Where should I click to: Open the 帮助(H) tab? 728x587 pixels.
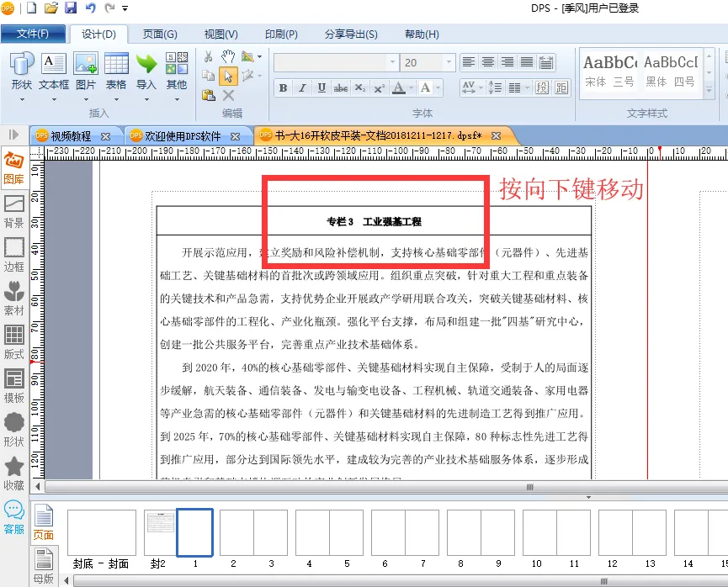point(422,34)
